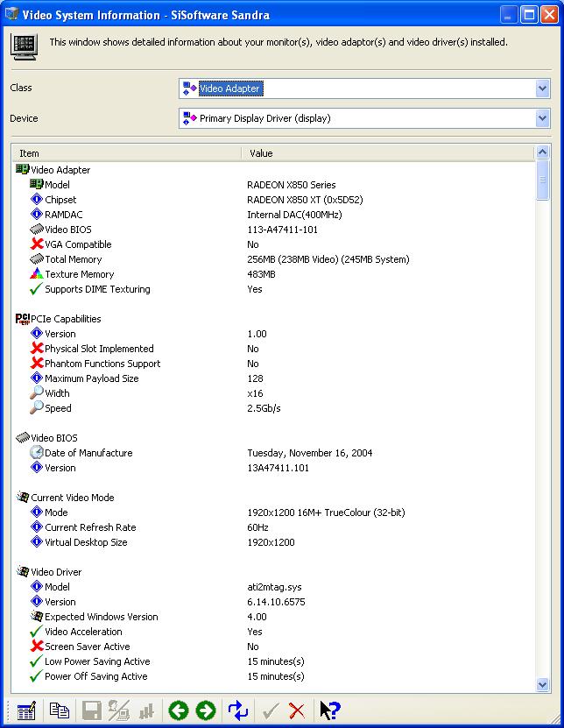This screenshot has width=564, height=728.
Task: Click the monitor icon beside window description
Action: point(25,47)
